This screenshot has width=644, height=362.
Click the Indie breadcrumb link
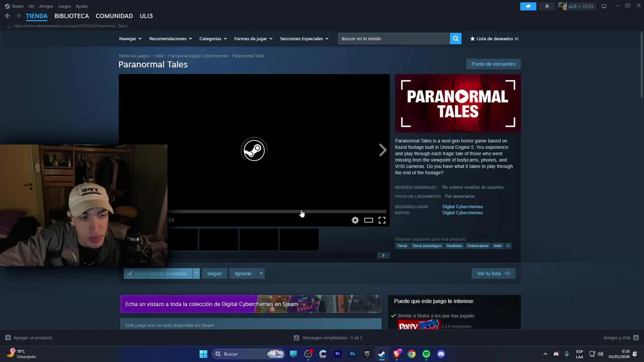pyautogui.click(x=159, y=56)
